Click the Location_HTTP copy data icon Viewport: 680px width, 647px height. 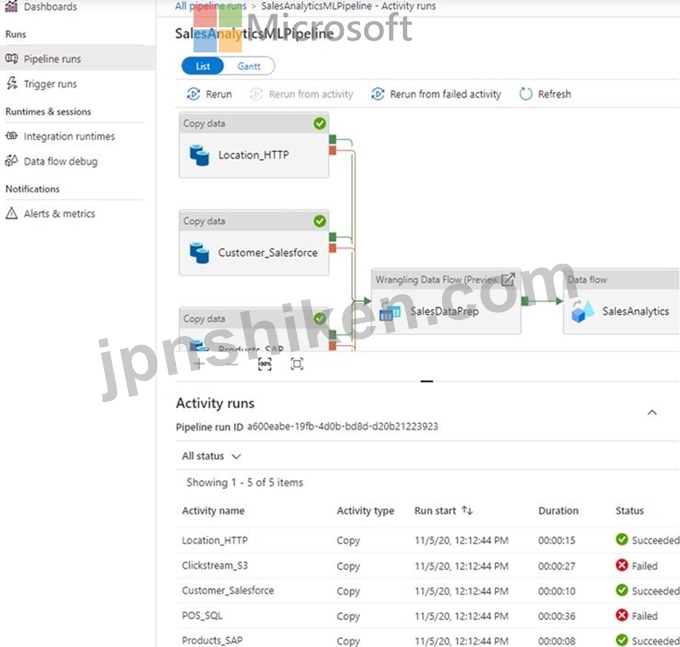coord(199,155)
